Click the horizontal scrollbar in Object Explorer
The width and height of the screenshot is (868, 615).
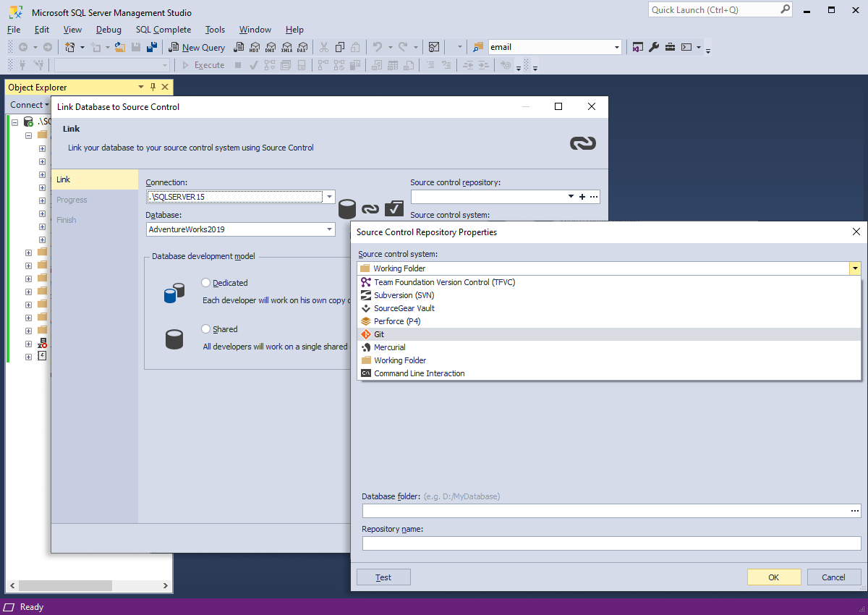[65, 585]
